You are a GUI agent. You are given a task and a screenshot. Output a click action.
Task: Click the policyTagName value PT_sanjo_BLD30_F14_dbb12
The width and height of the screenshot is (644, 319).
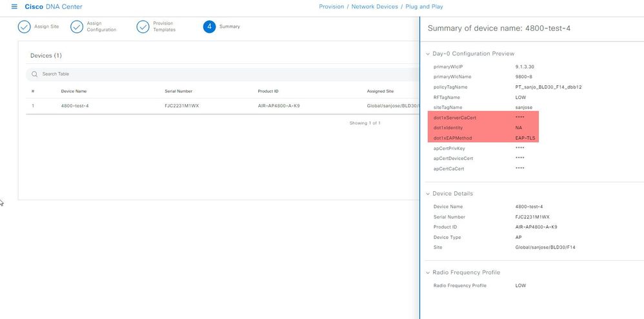pos(548,87)
